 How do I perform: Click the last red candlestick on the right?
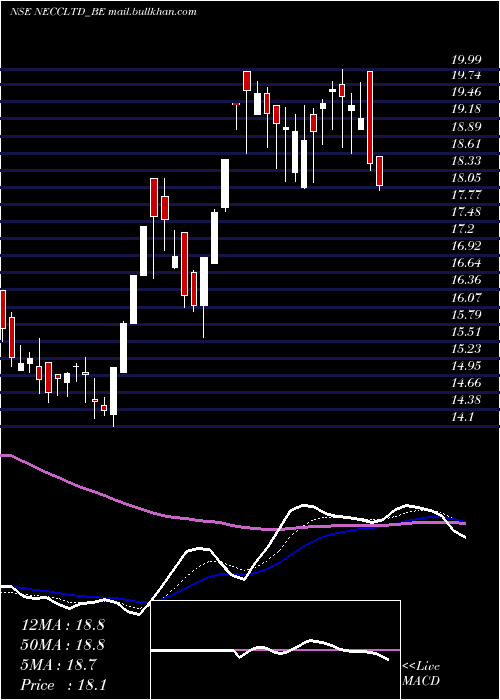tap(379, 173)
